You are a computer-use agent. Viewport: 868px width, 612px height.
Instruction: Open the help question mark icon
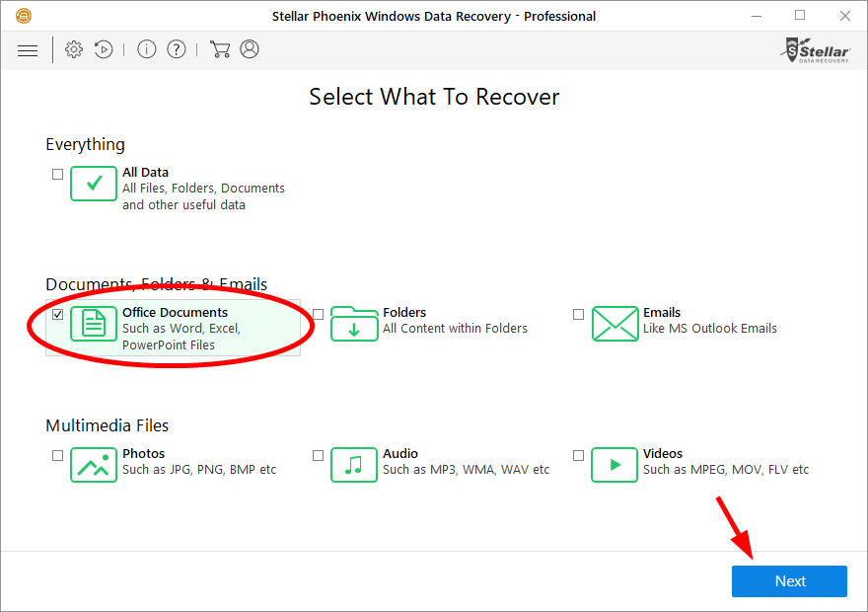click(x=177, y=49)
